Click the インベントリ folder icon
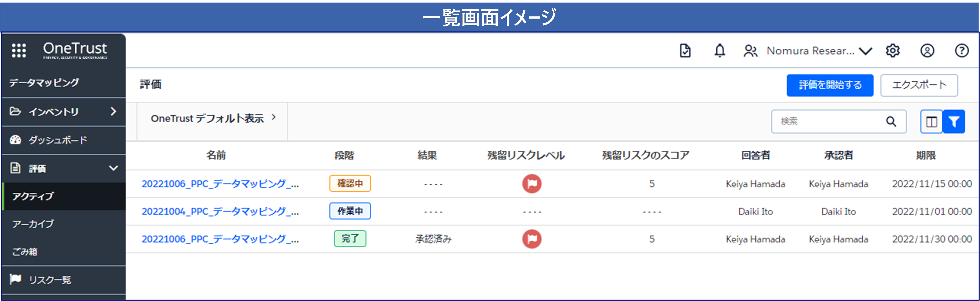 (15, 111)
